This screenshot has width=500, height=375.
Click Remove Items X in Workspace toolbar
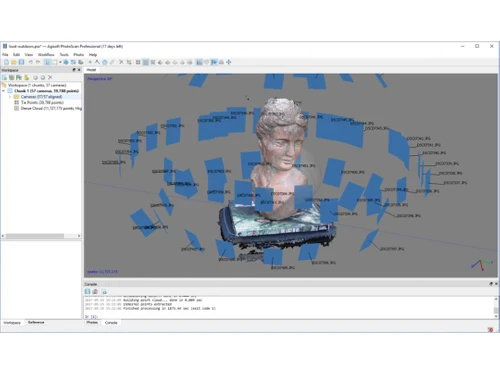point(50,77)
